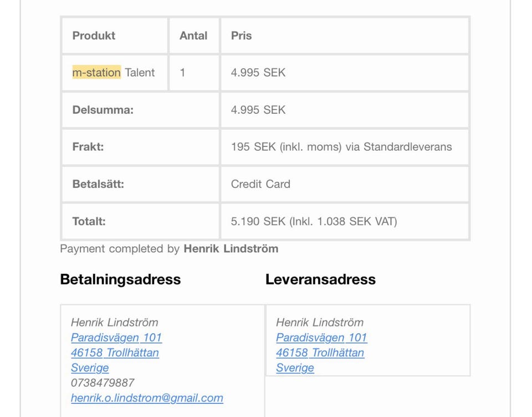Viewport: 532px width, 417px height.
Task: Click the Sverige link in delivery address
Action: pos(295,368)
